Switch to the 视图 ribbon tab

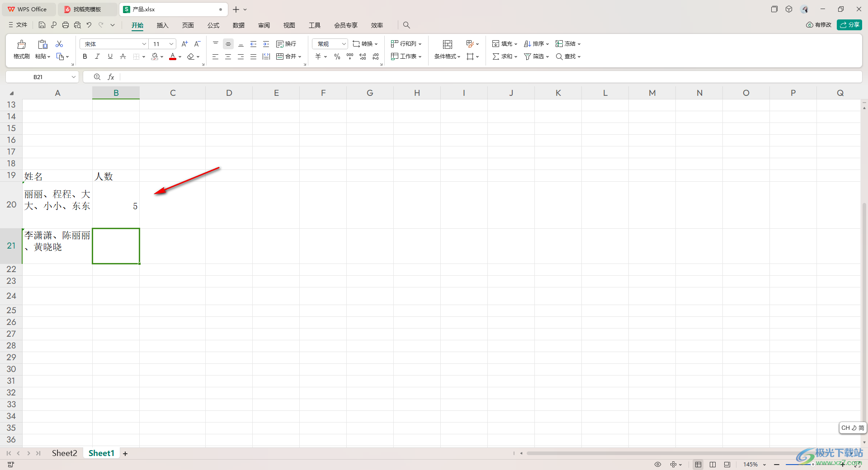pos(289,25)
